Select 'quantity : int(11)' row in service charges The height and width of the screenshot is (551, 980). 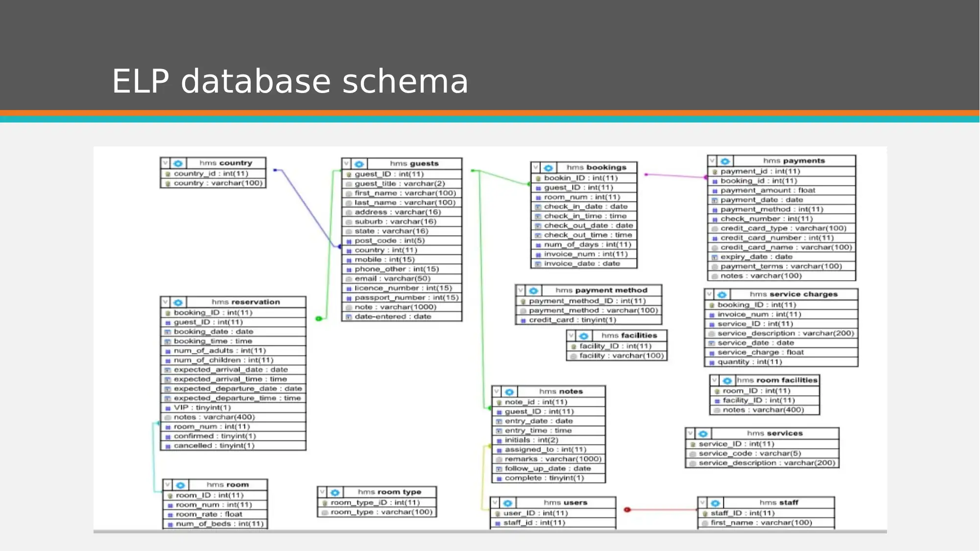click(x=781, y=362)
